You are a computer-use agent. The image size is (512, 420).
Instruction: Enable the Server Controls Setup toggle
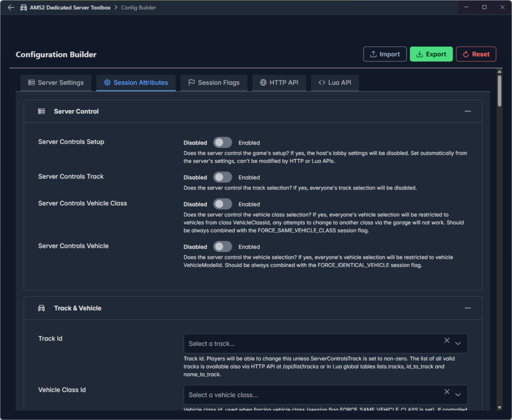click(222, 142)
